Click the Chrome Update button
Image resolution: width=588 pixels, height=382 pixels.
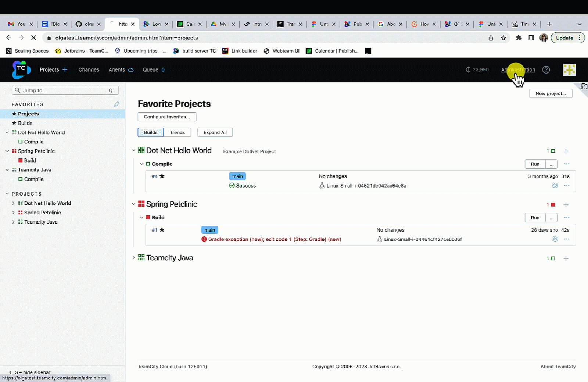(x=567, y=38)
